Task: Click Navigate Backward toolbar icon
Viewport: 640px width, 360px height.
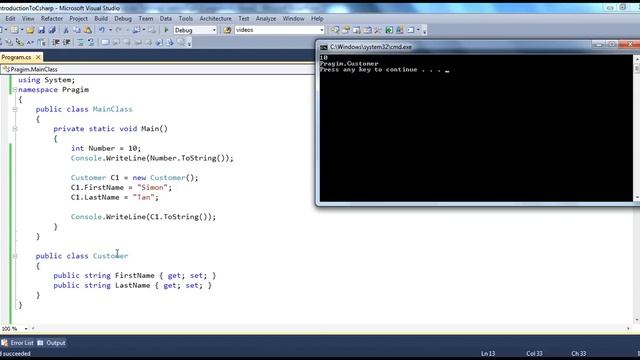Action: click(137, 30)
